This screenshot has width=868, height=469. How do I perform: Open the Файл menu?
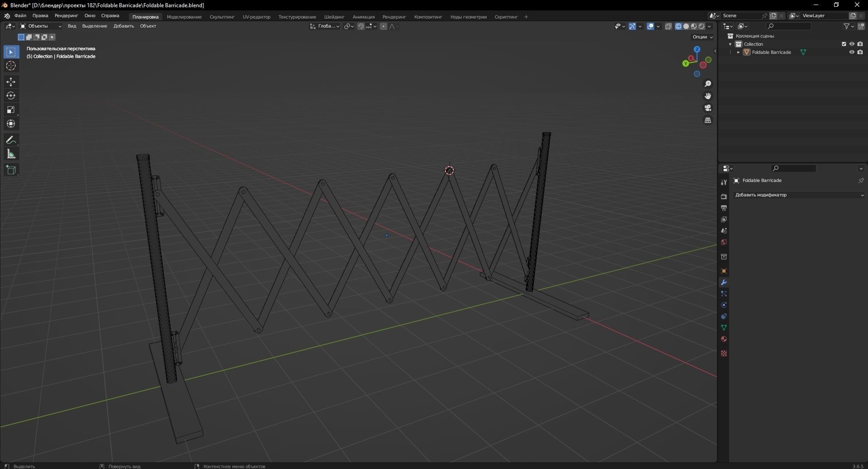pos(20,16)
